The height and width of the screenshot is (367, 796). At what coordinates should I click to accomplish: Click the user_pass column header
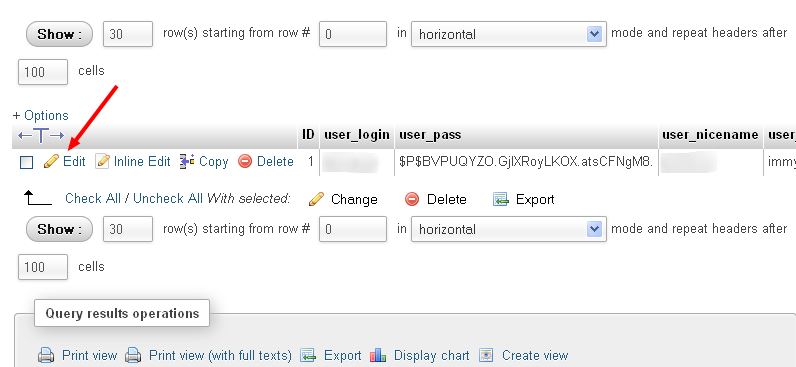pos(430,135)
